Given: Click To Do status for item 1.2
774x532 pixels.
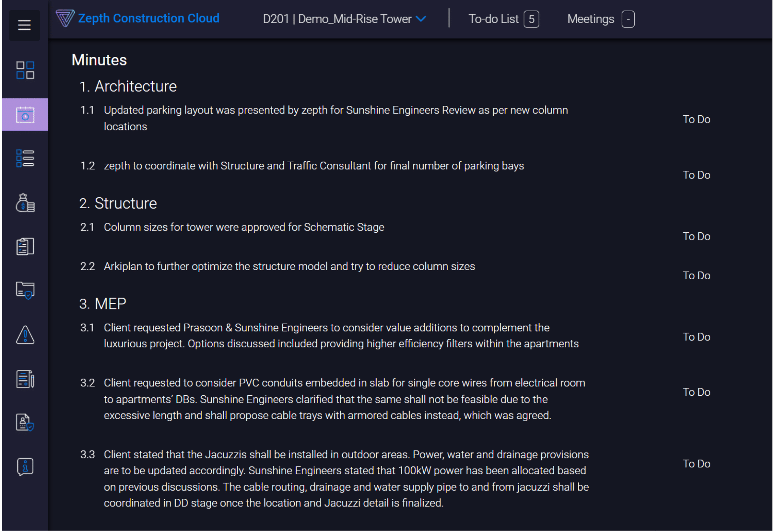Looking at the screenshot, I should 696,175.
